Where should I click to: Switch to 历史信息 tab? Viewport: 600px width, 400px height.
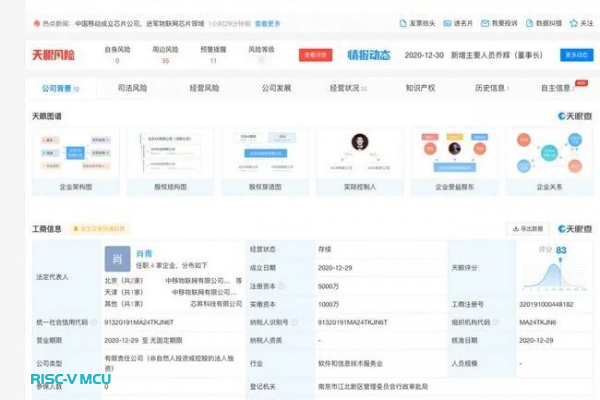click(x=492, y=88)
